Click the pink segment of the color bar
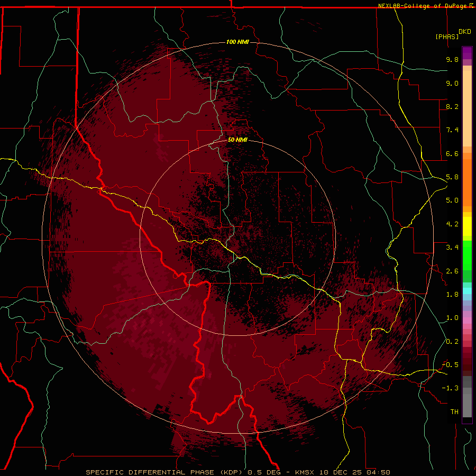 click(467, 321)
